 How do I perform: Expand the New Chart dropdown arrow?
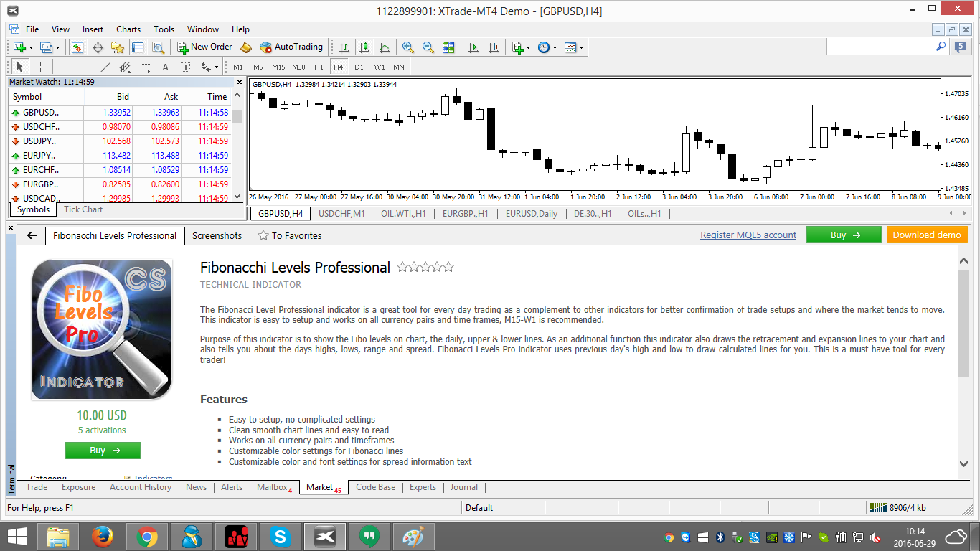click(31, 48)
